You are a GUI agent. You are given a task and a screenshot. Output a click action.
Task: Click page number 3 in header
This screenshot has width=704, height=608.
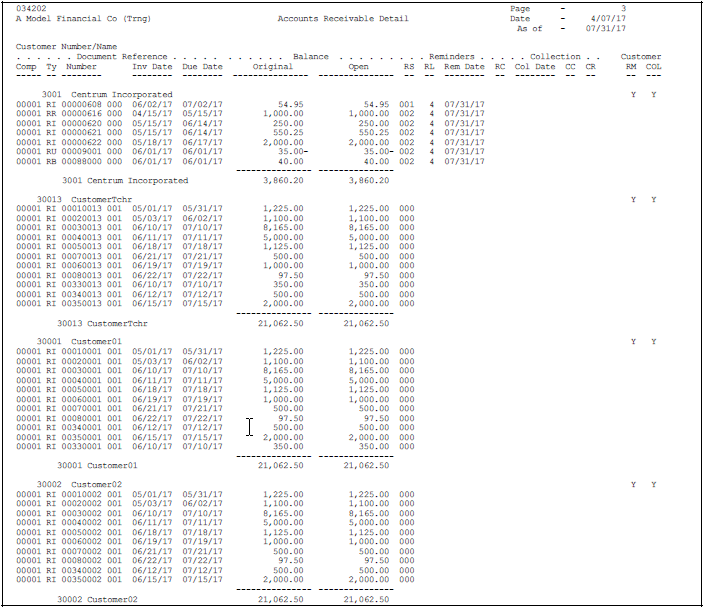point(623,9)
